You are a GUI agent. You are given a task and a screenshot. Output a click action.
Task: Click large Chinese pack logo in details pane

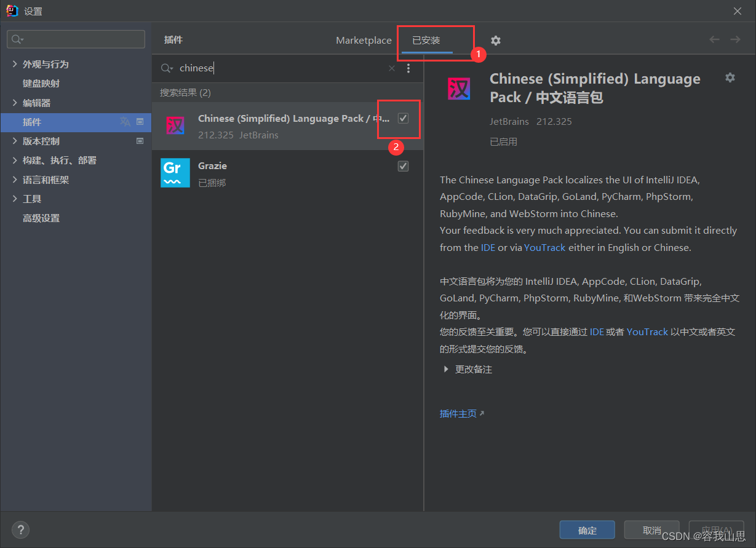[459, 89]
